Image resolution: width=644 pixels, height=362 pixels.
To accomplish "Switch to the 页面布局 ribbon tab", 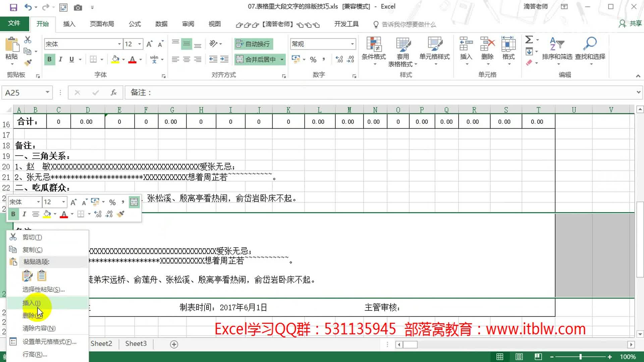I will point(102,24).
